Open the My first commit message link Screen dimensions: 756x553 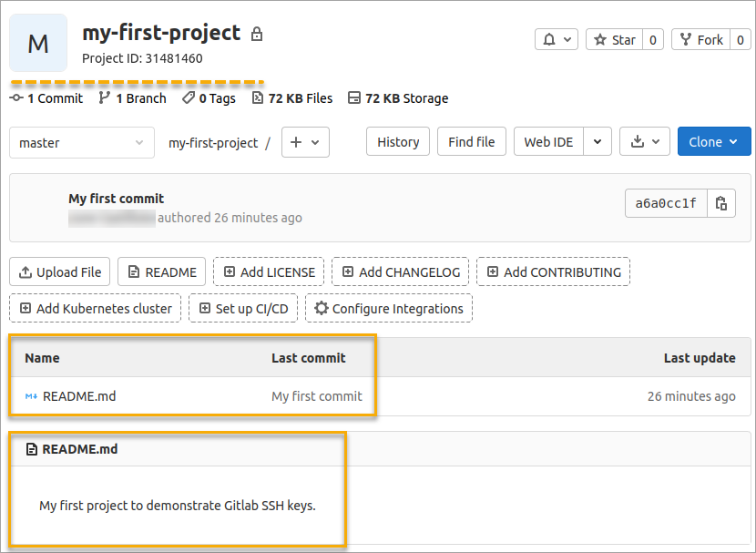coord(117,199)
